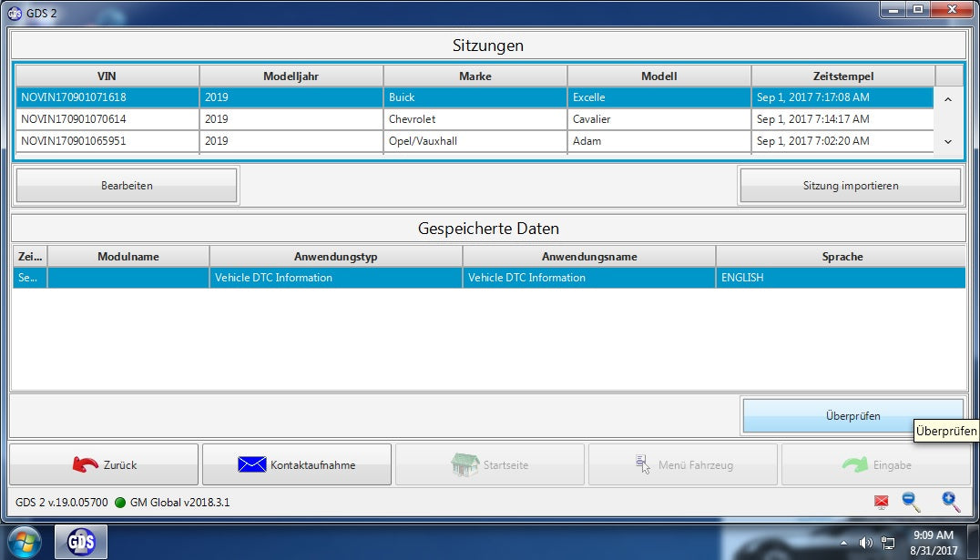
Task: Select the Vehicle DTC Information entry
Action: pyautogui.click(x=364, y=277)
